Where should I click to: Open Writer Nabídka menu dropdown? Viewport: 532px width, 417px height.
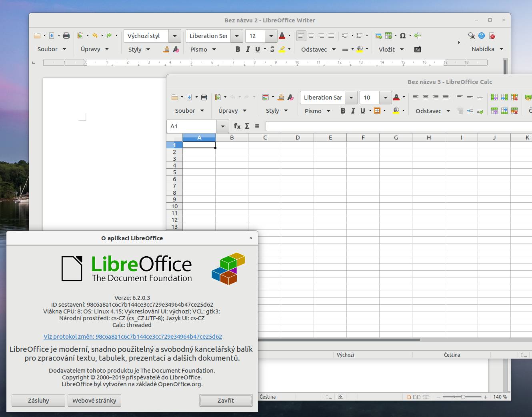coord(487,49)
